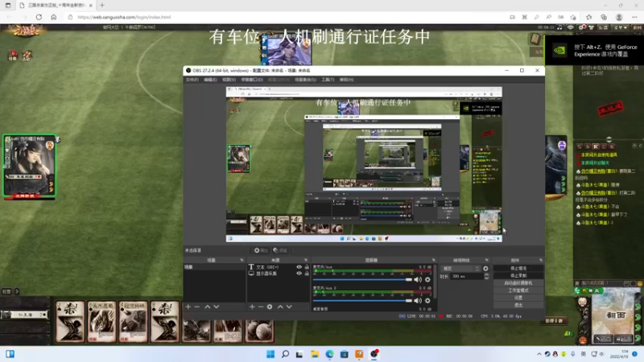Click Stop Streaming button in OBS controls
644x362 pixels.
tap(518, 269)
